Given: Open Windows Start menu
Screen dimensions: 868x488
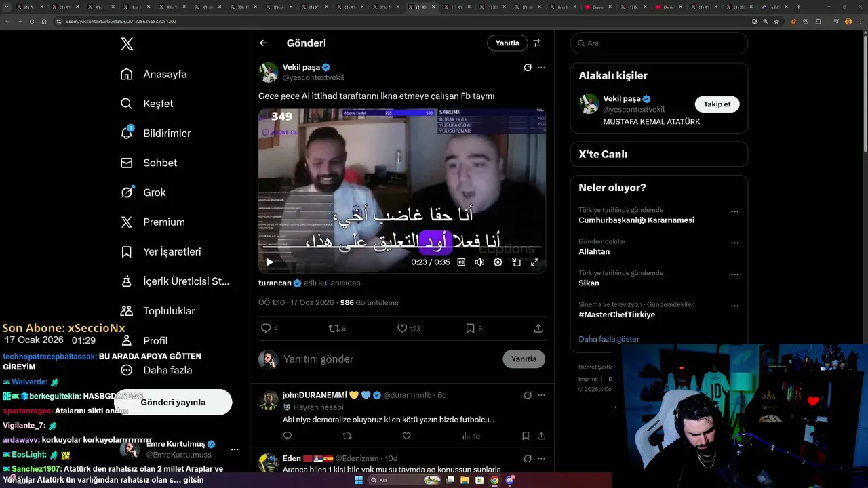Looking at the screenshot, I should click(359, 480).
